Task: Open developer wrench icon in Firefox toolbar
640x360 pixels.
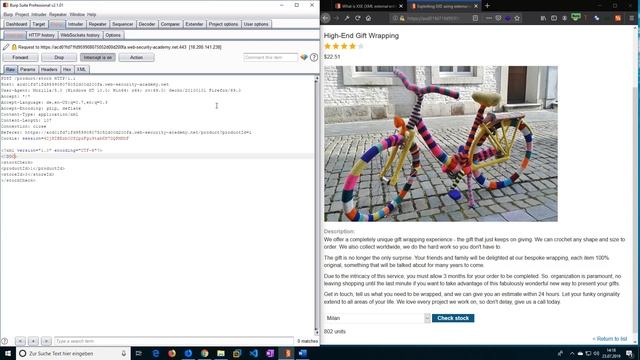Action: (347, 18)
